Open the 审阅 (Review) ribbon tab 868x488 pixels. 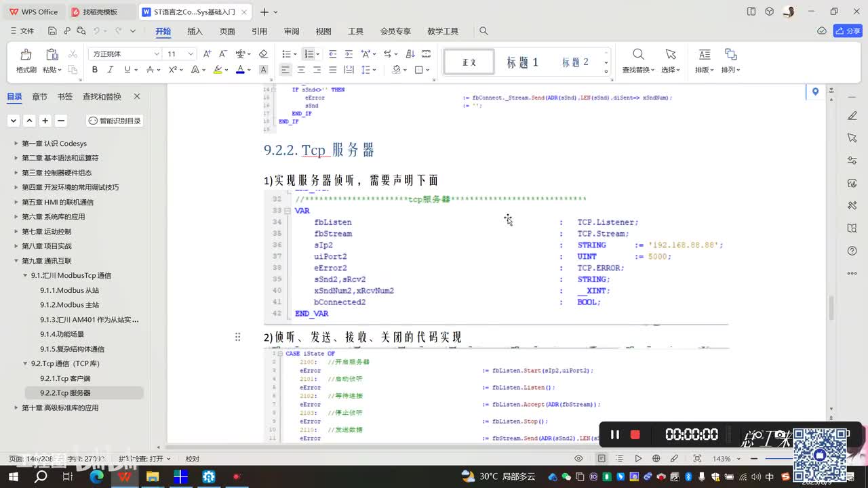tap(292, 31)
